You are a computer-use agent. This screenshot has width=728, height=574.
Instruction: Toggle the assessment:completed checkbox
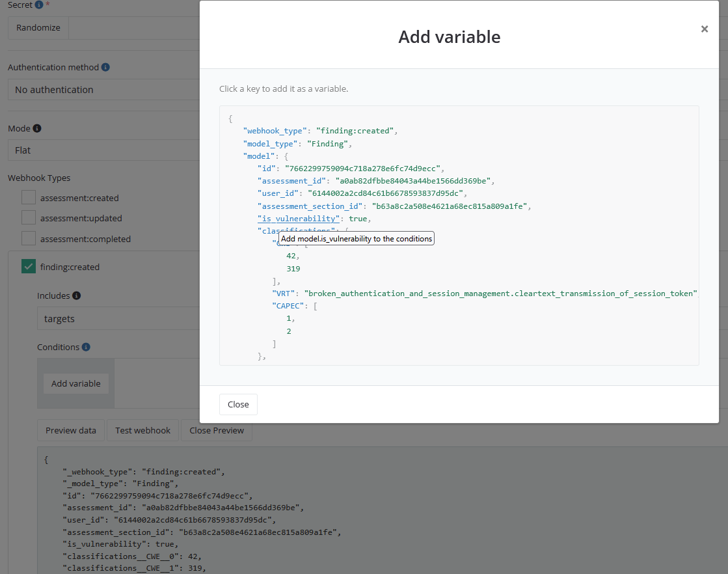click(x=29, y=238)
